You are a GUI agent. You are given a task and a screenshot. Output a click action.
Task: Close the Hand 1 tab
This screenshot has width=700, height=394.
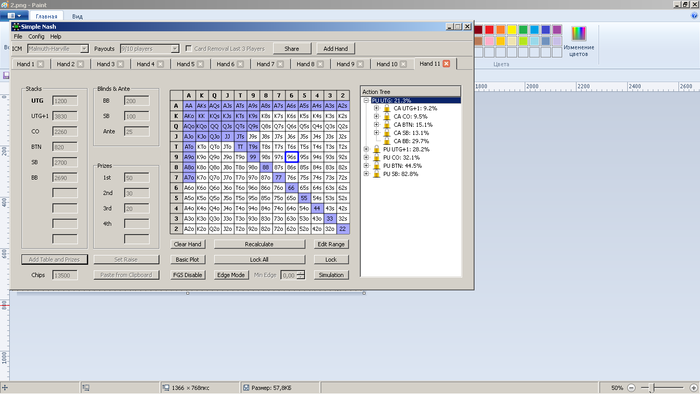pos(41,64)
